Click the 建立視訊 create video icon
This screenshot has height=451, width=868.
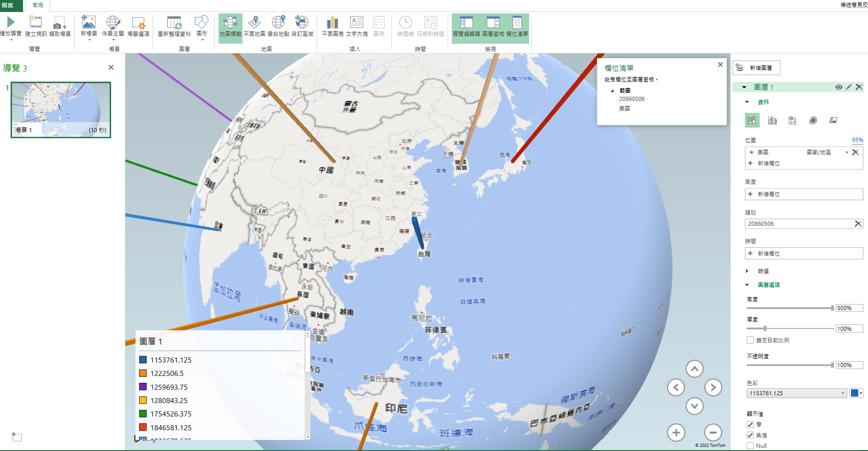pyautogui.click(x=35, y=22)
